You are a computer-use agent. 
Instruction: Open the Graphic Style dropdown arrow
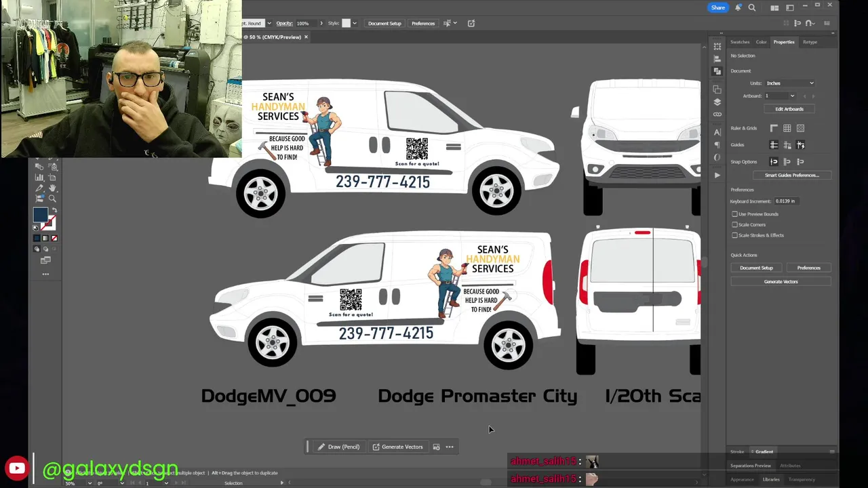(354, 23)
